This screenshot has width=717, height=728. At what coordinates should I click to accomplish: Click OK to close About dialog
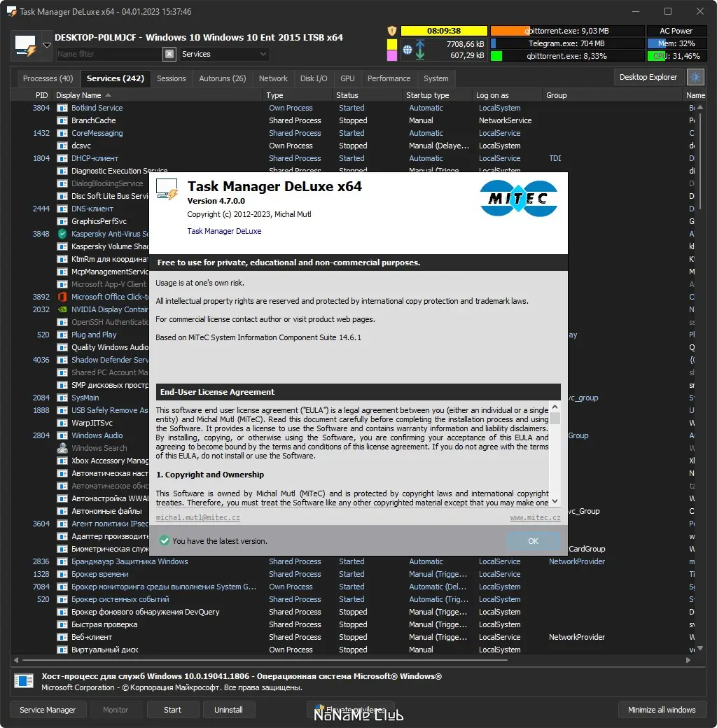point(533,541)
